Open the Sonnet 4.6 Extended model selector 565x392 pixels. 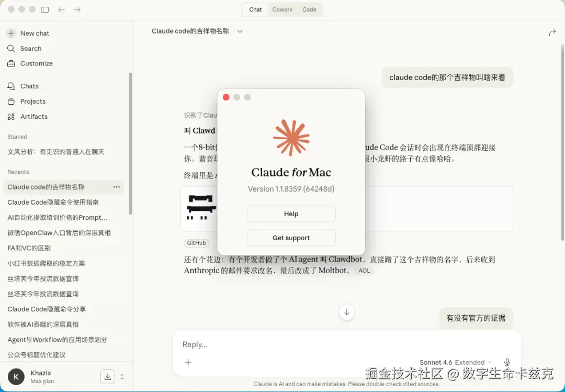click(x=456, y=362)
